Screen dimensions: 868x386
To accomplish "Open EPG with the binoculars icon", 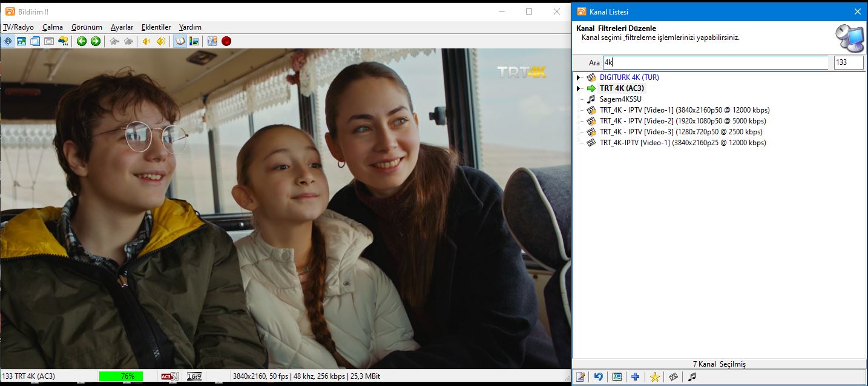I will pos(63,41).
